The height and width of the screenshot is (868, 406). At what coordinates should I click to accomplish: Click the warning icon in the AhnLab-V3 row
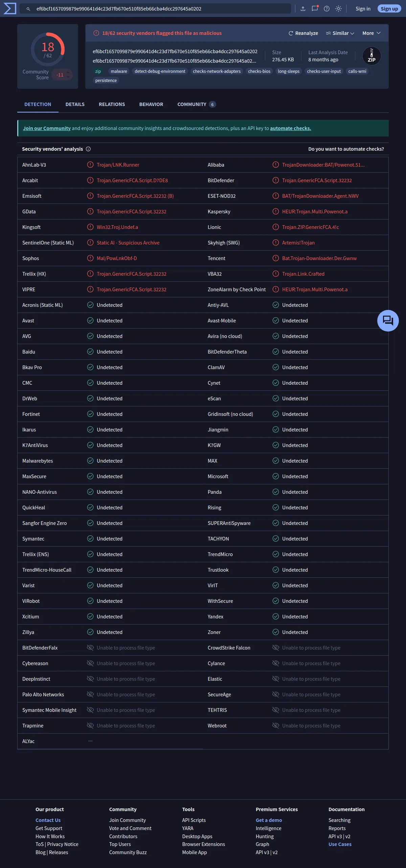90,165
